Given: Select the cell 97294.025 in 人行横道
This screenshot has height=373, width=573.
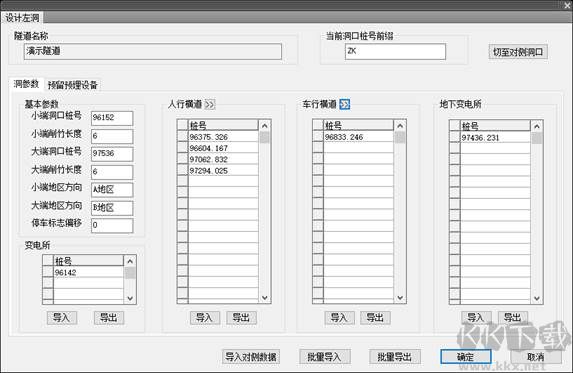Looking at the screenshot, I should pyautogui.click(x=223, y=171).
